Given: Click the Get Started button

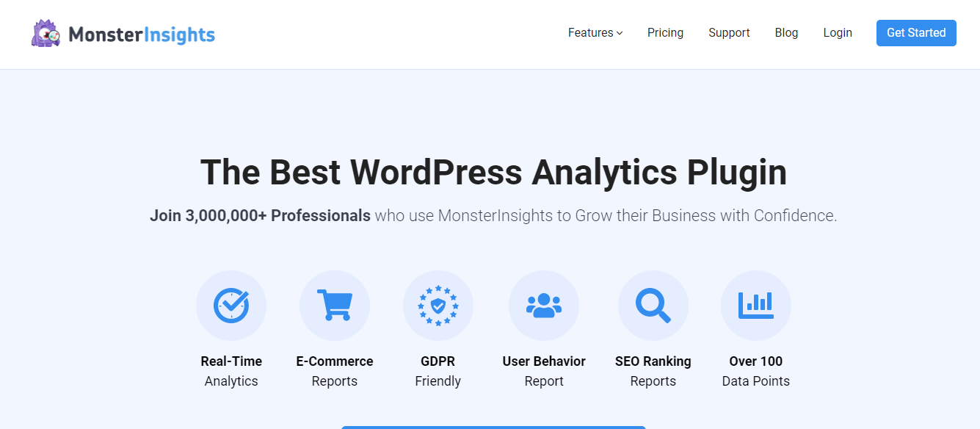Looking at the screenshot, I should (x=915, y=32).
